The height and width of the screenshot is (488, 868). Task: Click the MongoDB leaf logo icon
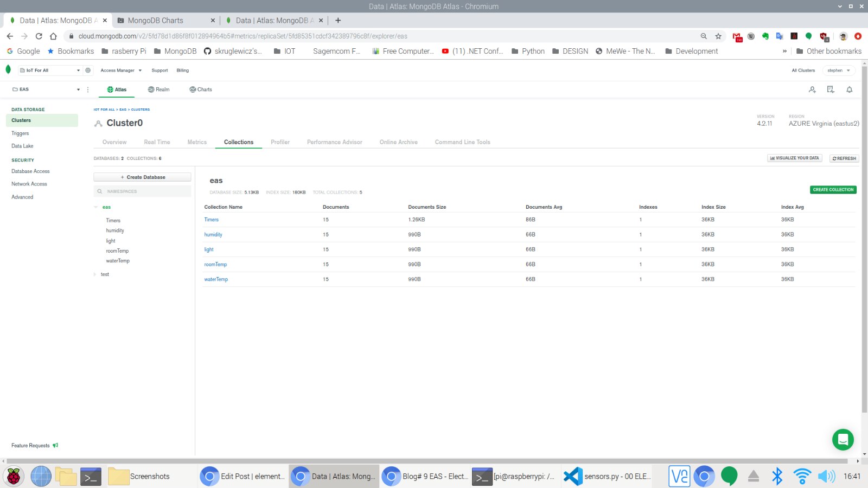[8, 69]
